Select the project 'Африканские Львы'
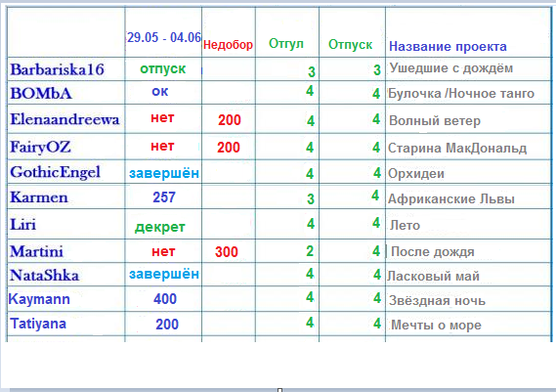Screen dimensions: 556x392 point(451,199)
